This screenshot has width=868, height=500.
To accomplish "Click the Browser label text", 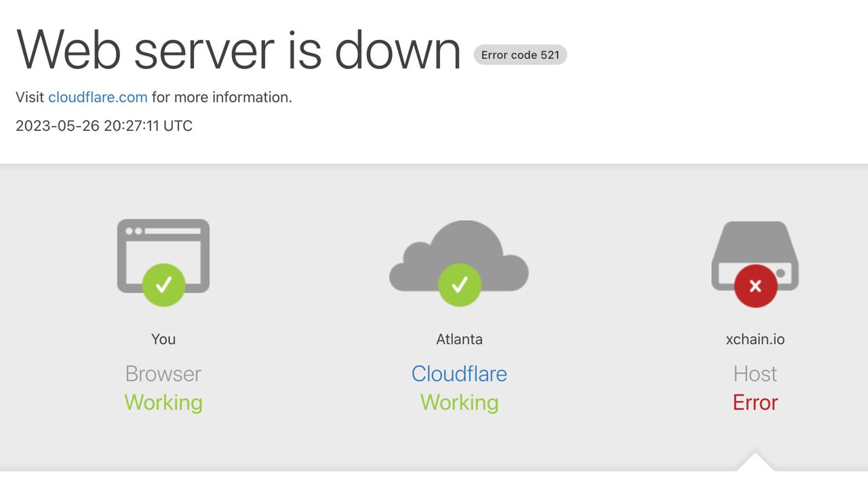I will (163, 373).
